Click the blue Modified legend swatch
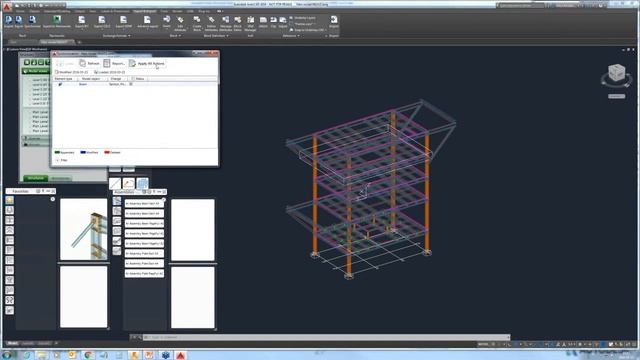This screenshot has height=360, width=640. coord(83,152)
